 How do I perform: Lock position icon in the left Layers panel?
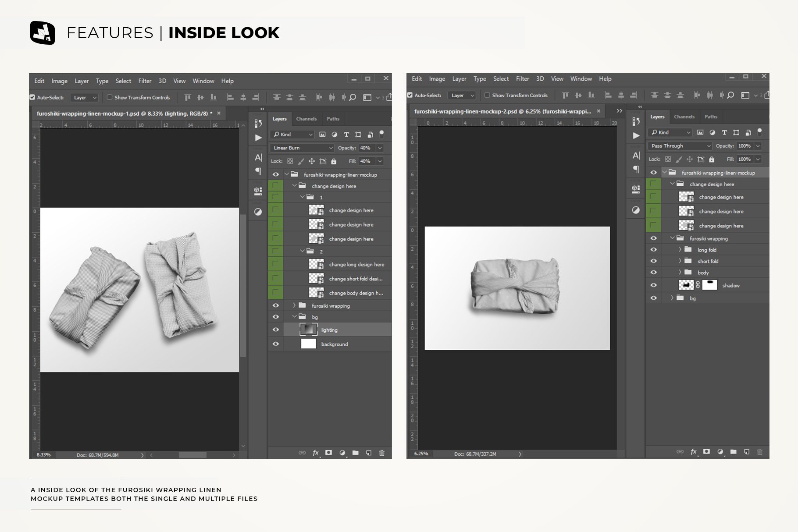click(x=312, y=161)
